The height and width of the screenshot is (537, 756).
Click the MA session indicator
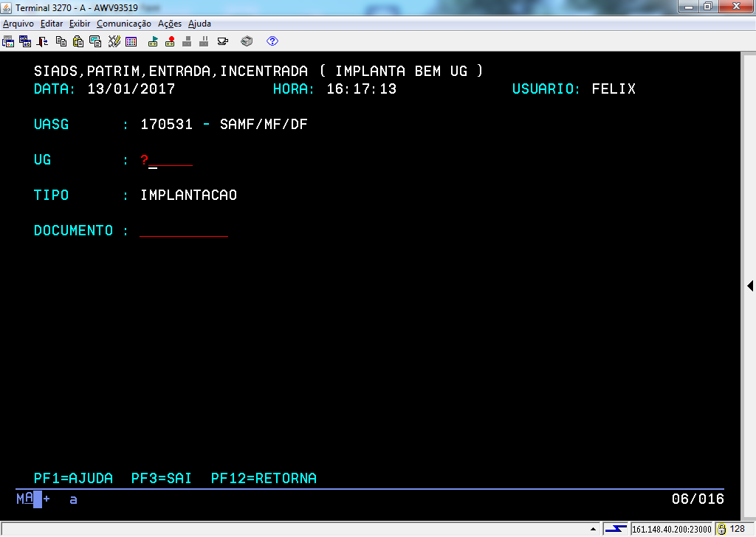tap(25, 499)
